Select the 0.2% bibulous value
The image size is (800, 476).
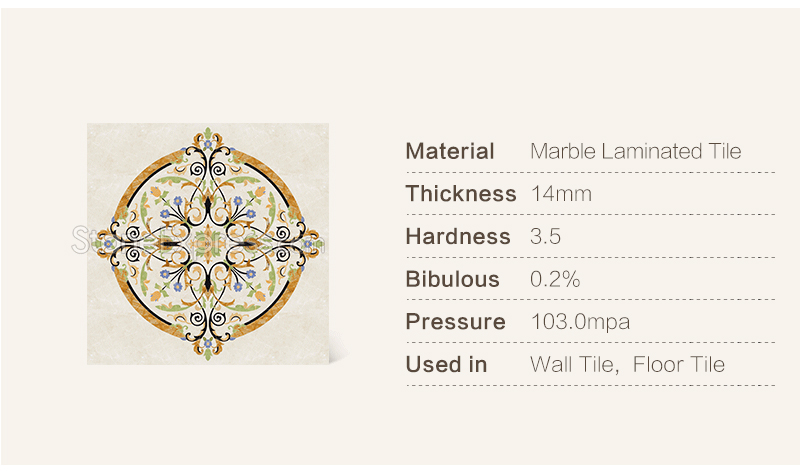555,280
